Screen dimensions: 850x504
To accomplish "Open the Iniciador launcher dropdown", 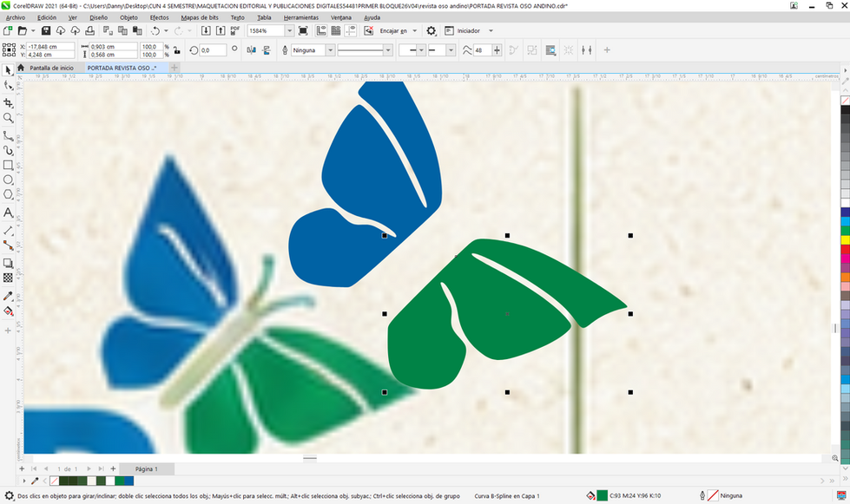I will click(x=491, y=31).
